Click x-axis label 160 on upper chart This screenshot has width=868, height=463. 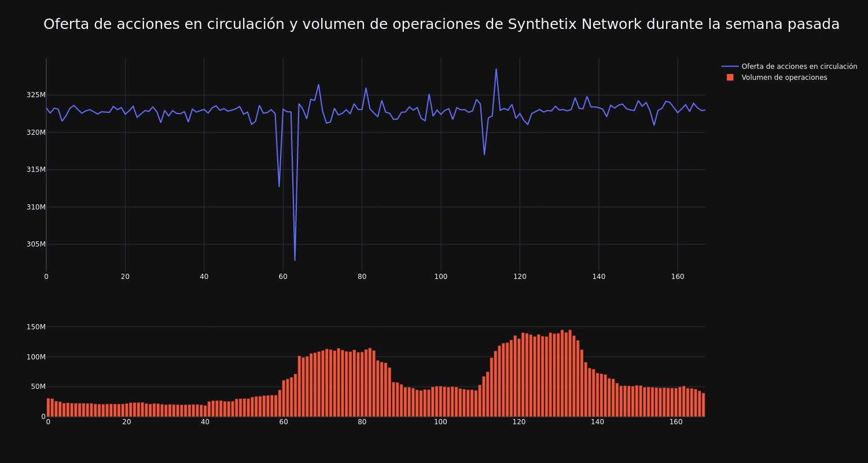pyautogui.click(x=678, y=277)
